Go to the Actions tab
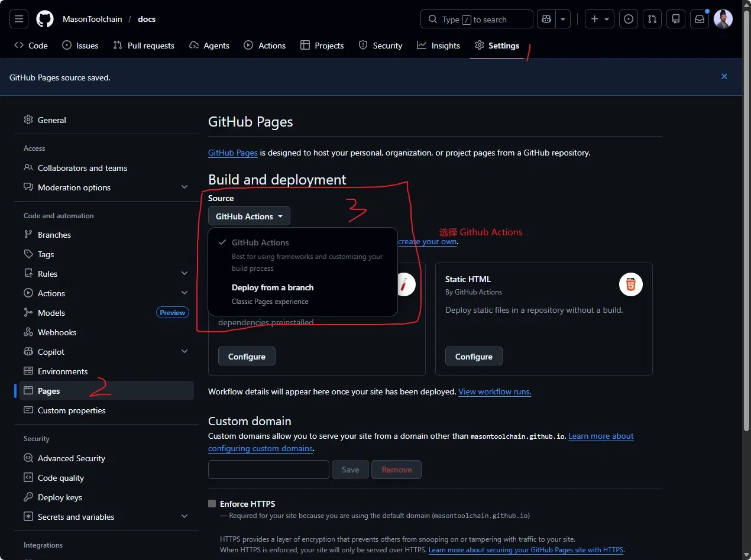Image resolution: width=751 pixels, height=560 pixels. [x=265, y=46]
